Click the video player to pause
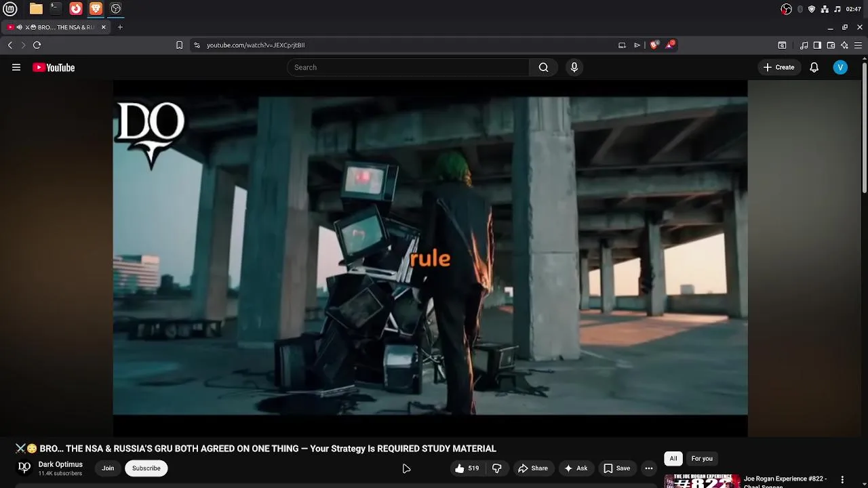This screenshot has width=868, height=488. (x=430, y=258)
